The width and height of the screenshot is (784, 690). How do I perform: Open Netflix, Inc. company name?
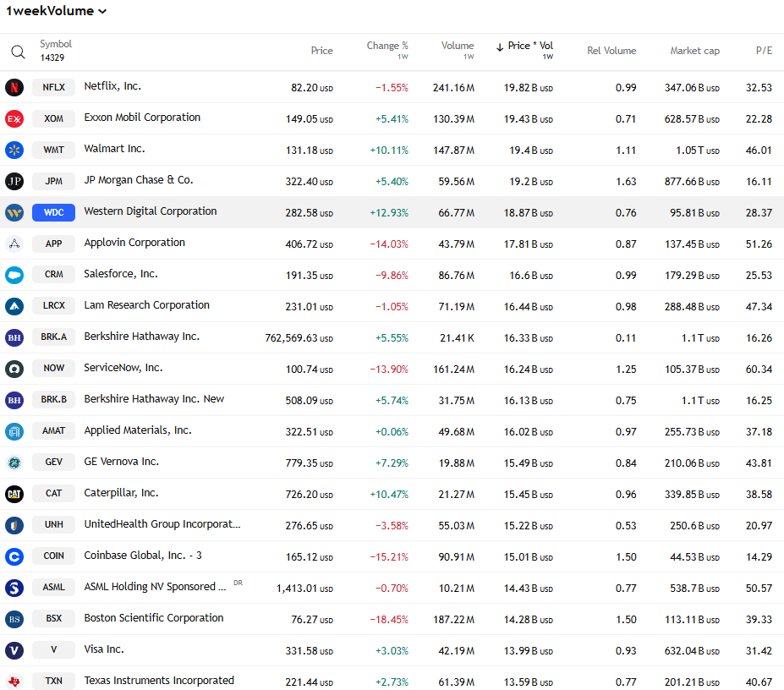click(112, 86)
